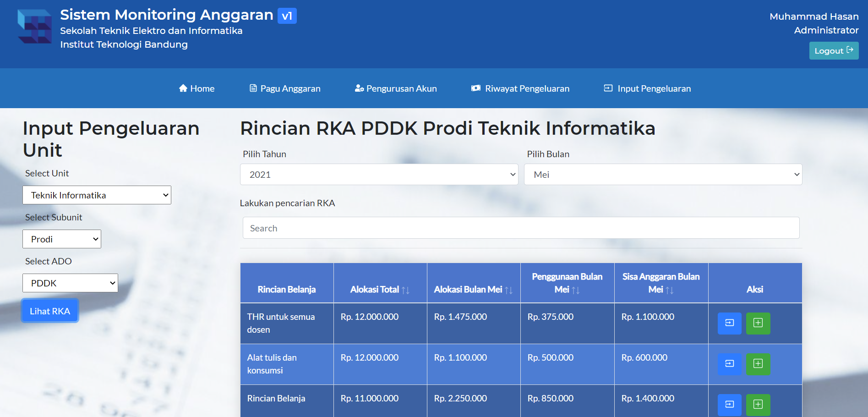Image resolution: width=868 pixels, height=417 pixels.
Task: Open Pagu Anggaran menu item
Action: [x=285, y=88]
